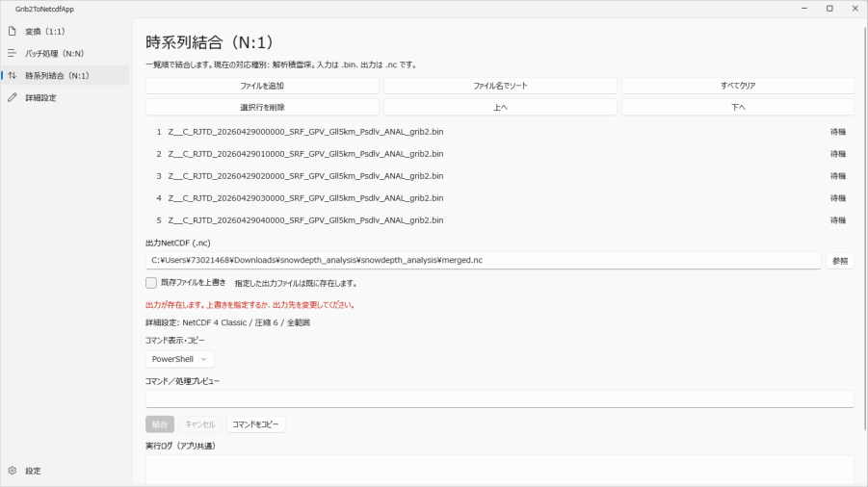868x487 pixels.
Task: Move selected row down with 下へ
Action: [738, 107]
